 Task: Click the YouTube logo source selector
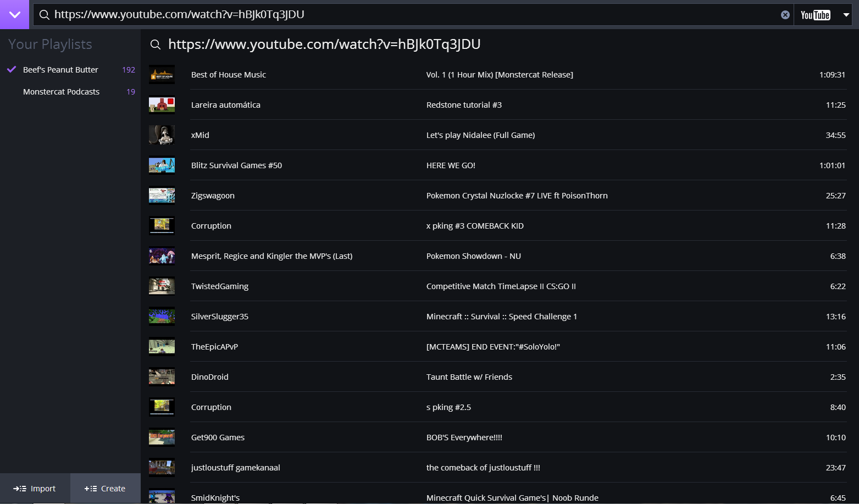point(816,15)
